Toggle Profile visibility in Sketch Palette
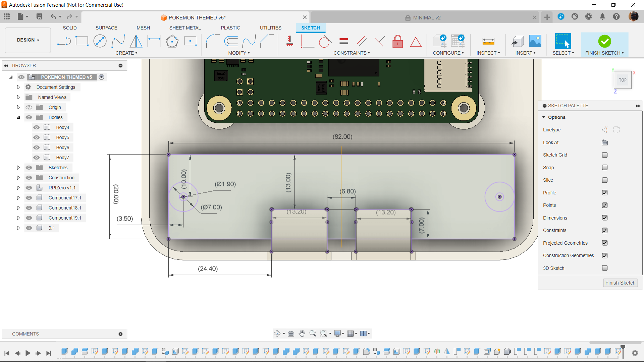This screenshot has width=644, height=362. [605, 192]
